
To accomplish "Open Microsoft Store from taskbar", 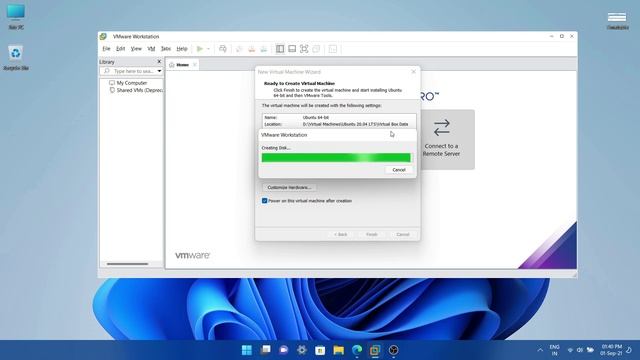I will tap(320, 350).
